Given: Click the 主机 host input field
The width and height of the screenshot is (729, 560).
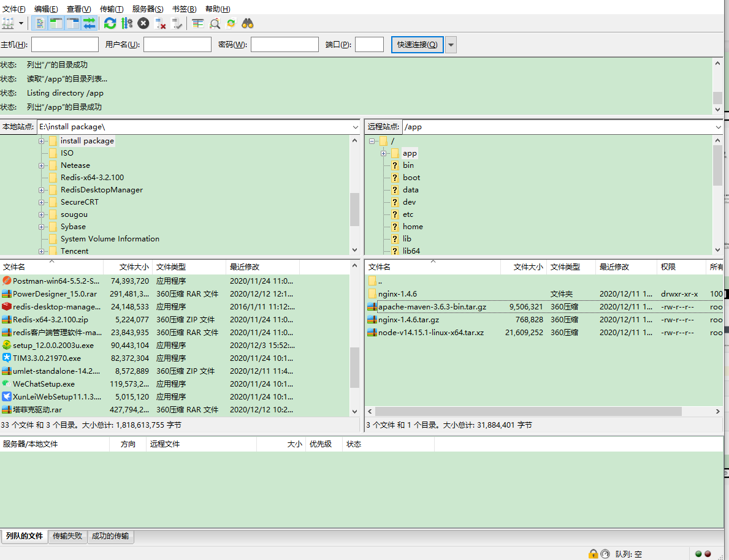Looking at the screenshot, I should coord(64,45).
